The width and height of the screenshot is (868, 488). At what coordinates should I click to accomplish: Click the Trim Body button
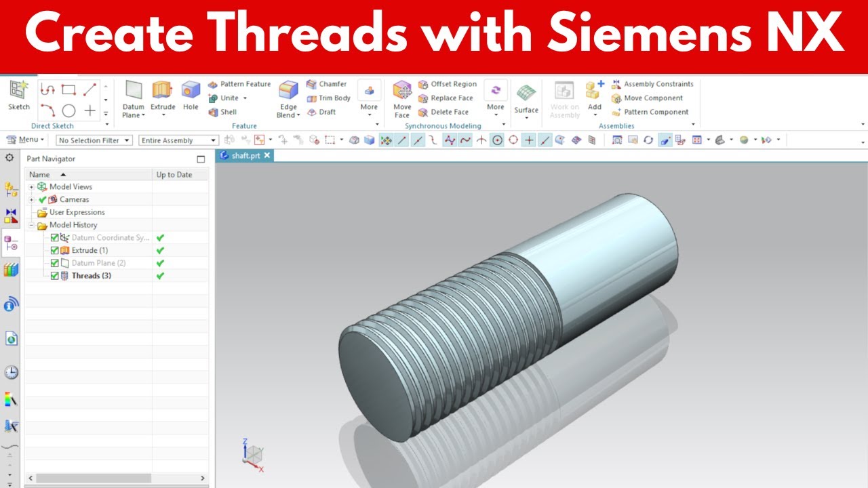tap(328, 98)
